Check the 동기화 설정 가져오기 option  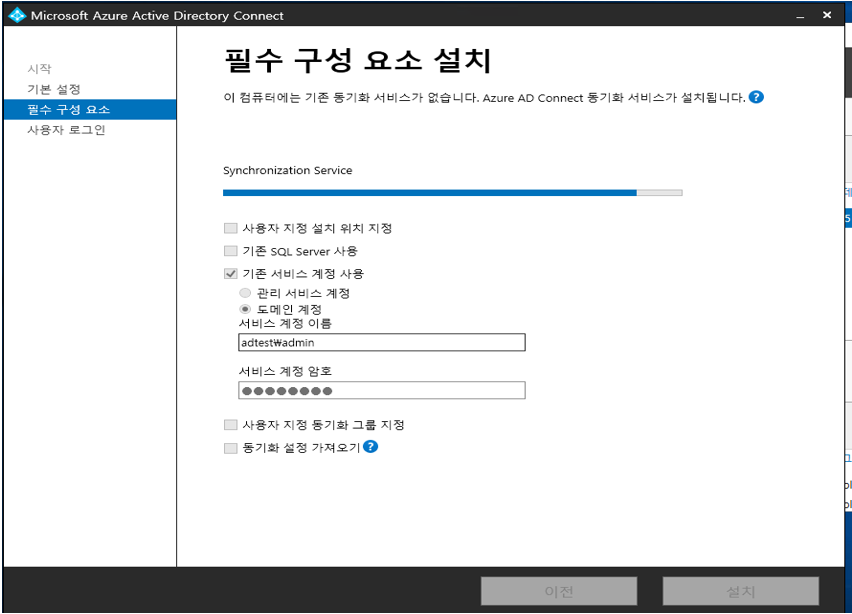[x=230, y=448]
